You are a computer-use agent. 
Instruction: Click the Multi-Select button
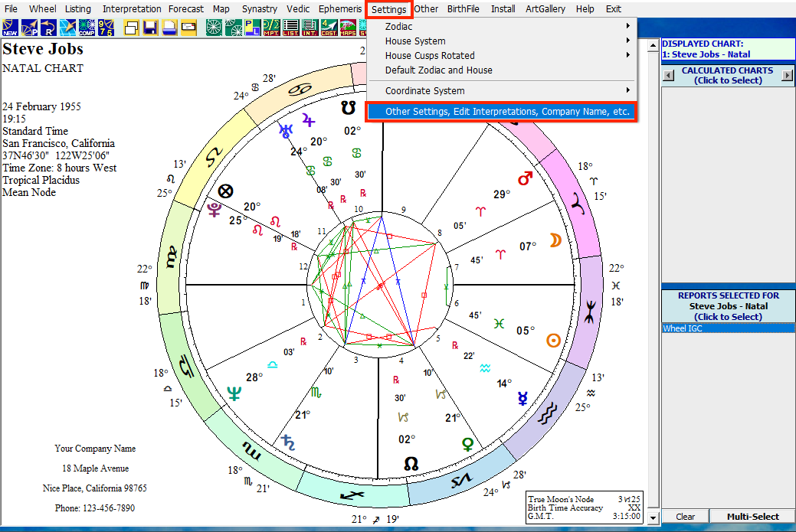[x=752, y=516]
